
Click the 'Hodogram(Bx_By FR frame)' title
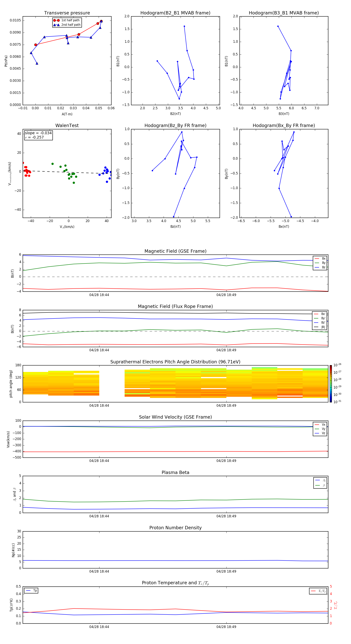tap(284, 125)
